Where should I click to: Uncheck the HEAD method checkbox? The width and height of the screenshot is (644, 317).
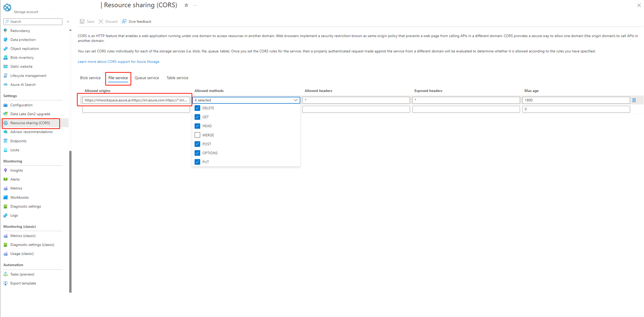coord(197,126)
